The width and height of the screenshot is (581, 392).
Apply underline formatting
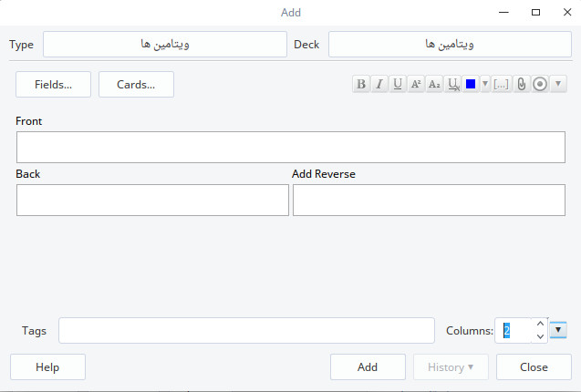pos(398,84)
